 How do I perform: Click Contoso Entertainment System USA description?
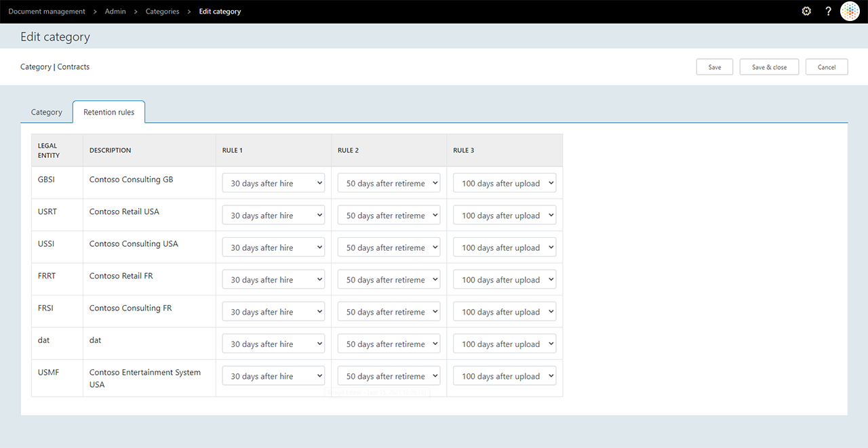point(145,378)
